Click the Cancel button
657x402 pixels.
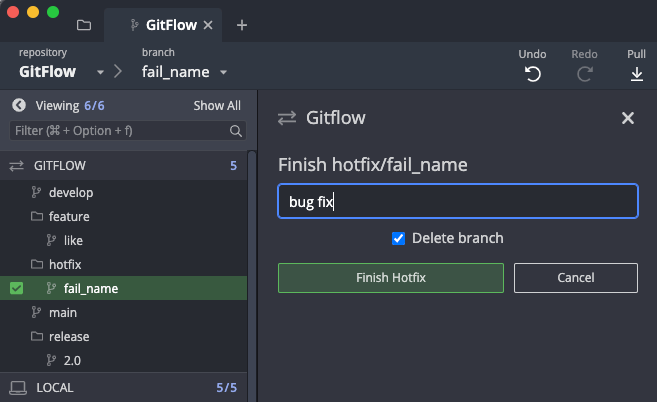(x=575, y=277)
